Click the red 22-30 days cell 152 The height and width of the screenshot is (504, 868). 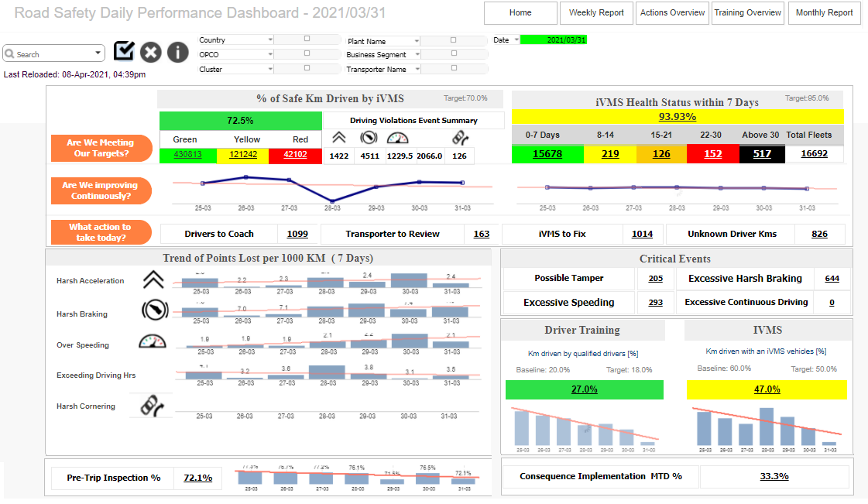click(713, 154)
